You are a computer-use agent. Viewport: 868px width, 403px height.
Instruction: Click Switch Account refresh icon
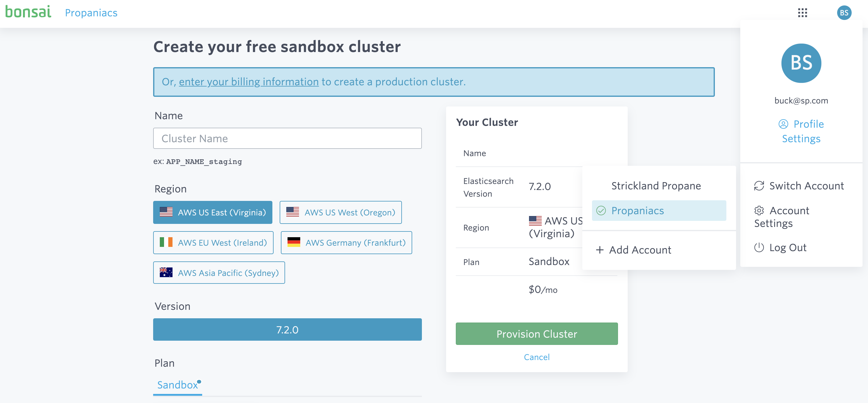pos(759,186)
